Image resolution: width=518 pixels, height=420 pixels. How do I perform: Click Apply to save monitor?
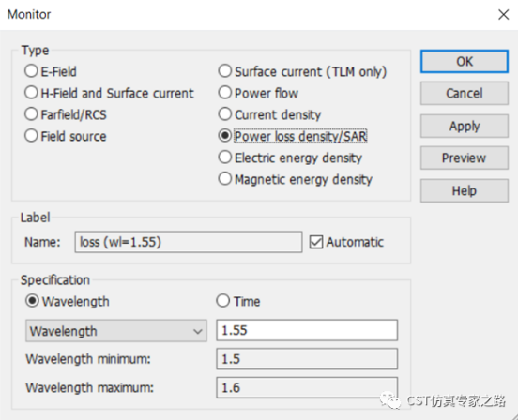pyautogui.click(x=465, y=126)
